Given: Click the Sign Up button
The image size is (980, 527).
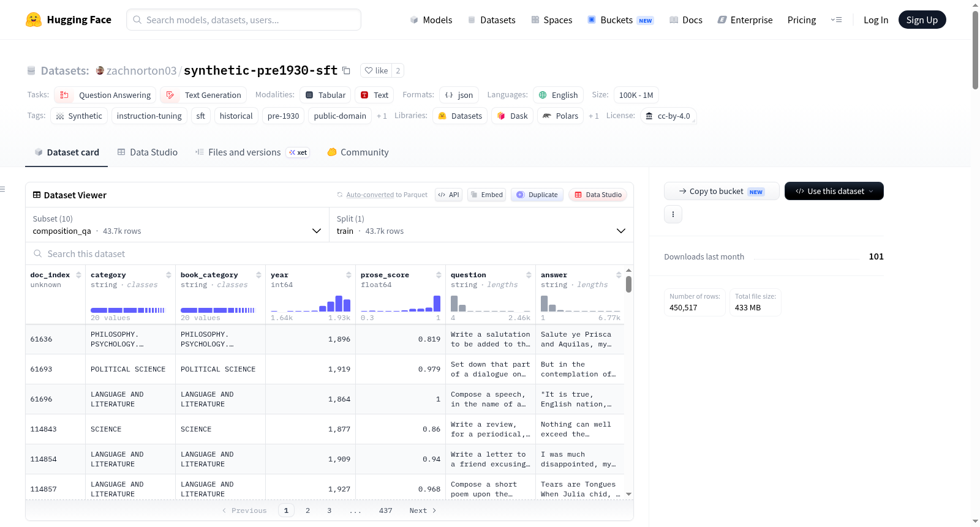Looking at the screenshot, I should click(x=922, y=20).
